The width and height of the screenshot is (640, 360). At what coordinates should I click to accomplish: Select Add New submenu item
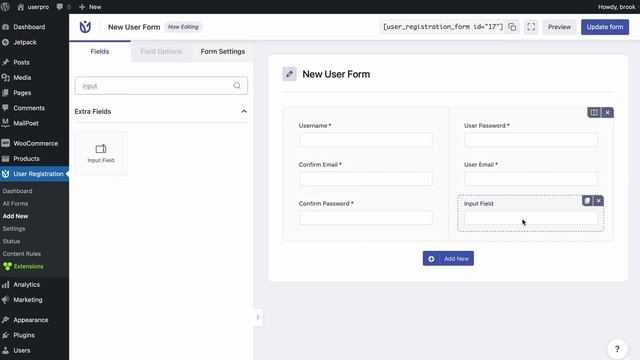15,216
